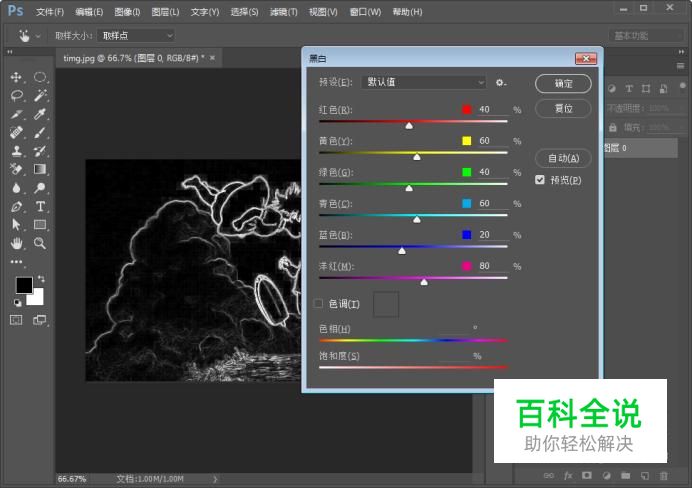Select the Gradient tool
Viewport: 692px width, 488px height.
(40, 169)
